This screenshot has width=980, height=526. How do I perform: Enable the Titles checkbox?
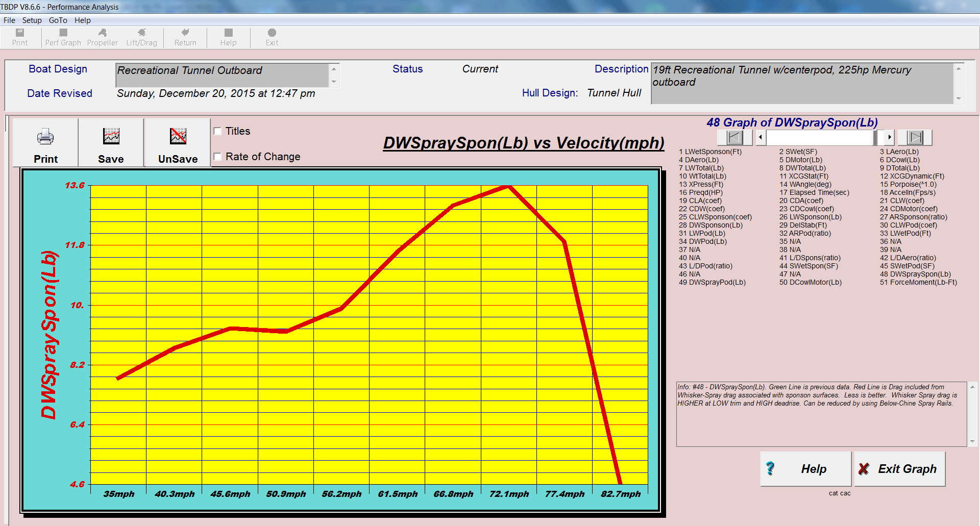[217, 131]
